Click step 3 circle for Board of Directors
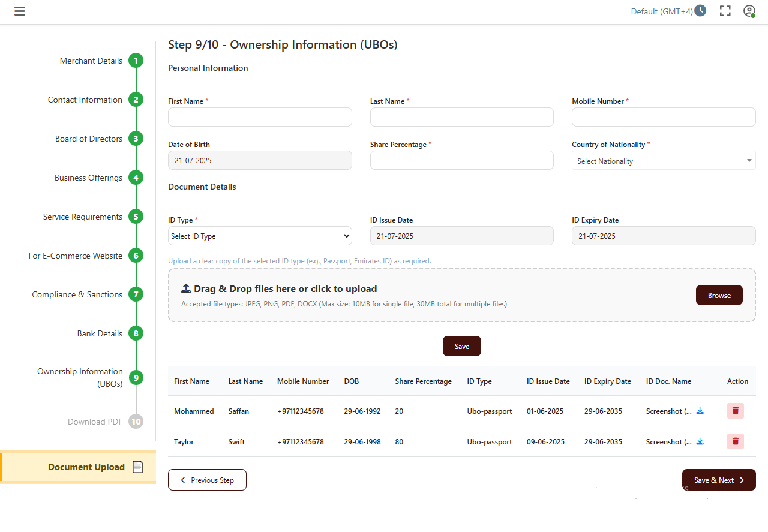The image size is (768, 532). (136, 139)
